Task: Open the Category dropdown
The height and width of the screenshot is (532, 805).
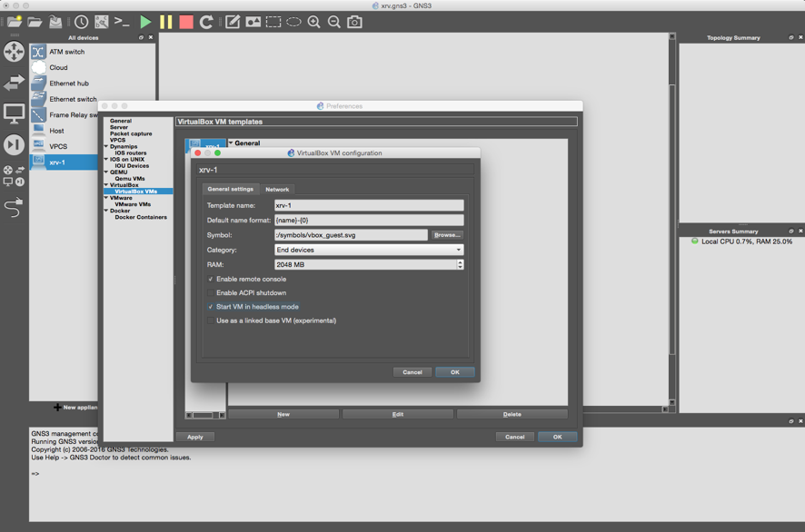Action: [x=369, y=250]
